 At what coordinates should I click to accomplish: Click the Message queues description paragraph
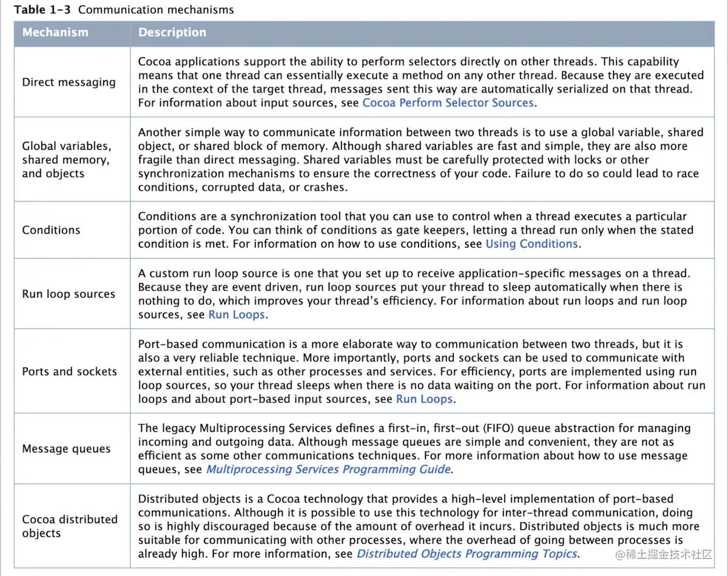pyautogui.click(x=414, y=449)
